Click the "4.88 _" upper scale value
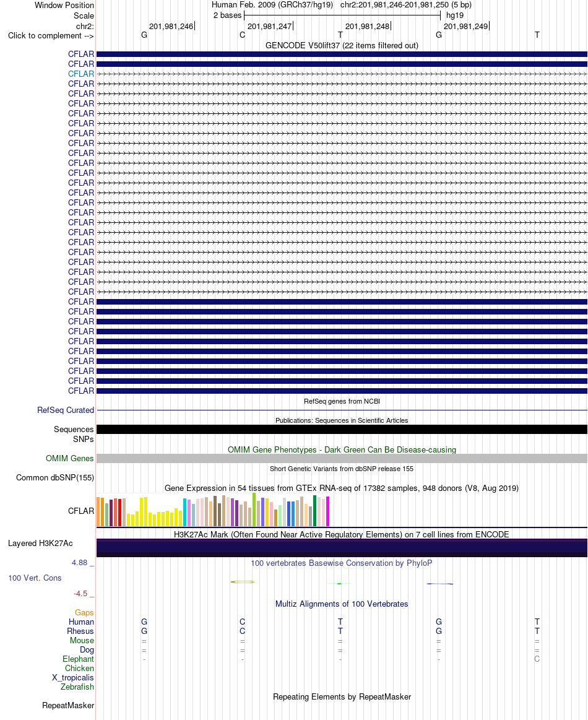This screenshot has width=588, height=720. pos(82,563)
